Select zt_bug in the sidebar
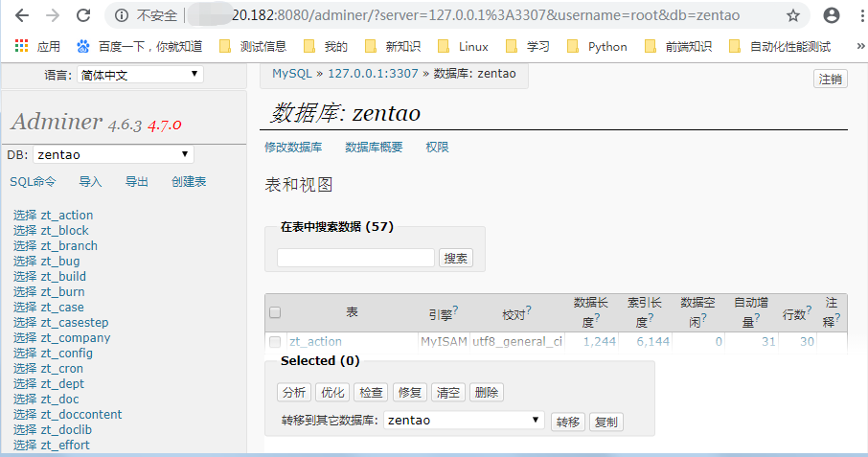This screenshot has height=457, width=868. (59, 262)
